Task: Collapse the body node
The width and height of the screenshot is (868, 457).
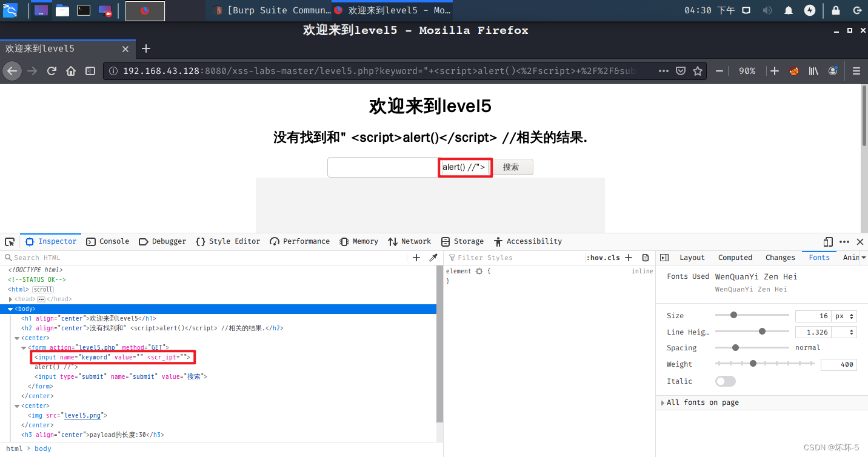Action: [x=10, y=309]
